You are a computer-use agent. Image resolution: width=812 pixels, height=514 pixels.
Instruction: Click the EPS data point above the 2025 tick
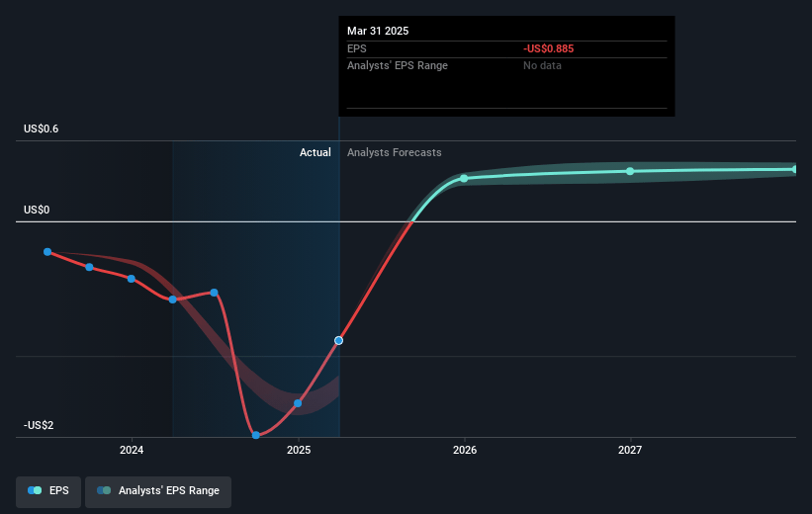pos(298,402)
